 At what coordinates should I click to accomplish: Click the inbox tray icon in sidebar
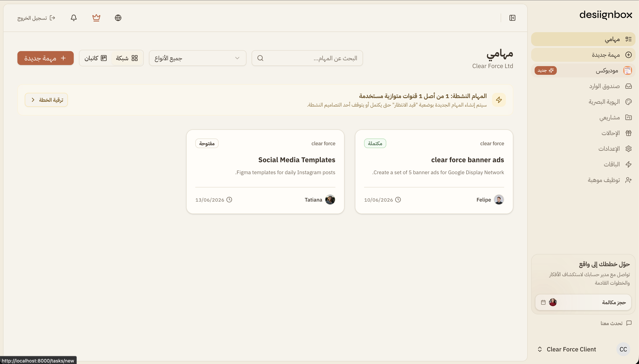click(x=629, y=86)
